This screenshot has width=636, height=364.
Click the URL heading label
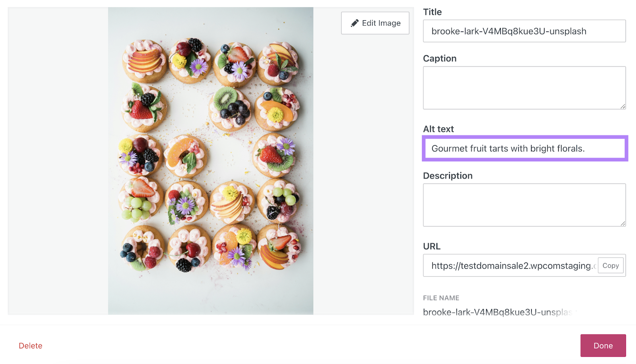pos(432,246)
